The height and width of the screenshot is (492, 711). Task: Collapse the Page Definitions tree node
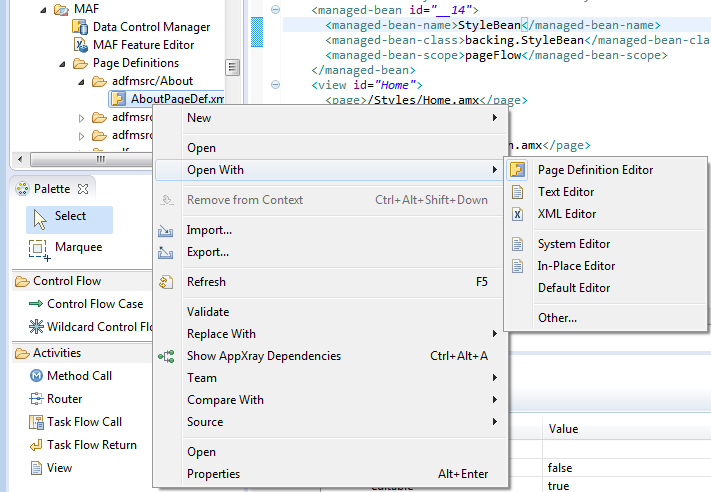[62, 64]
